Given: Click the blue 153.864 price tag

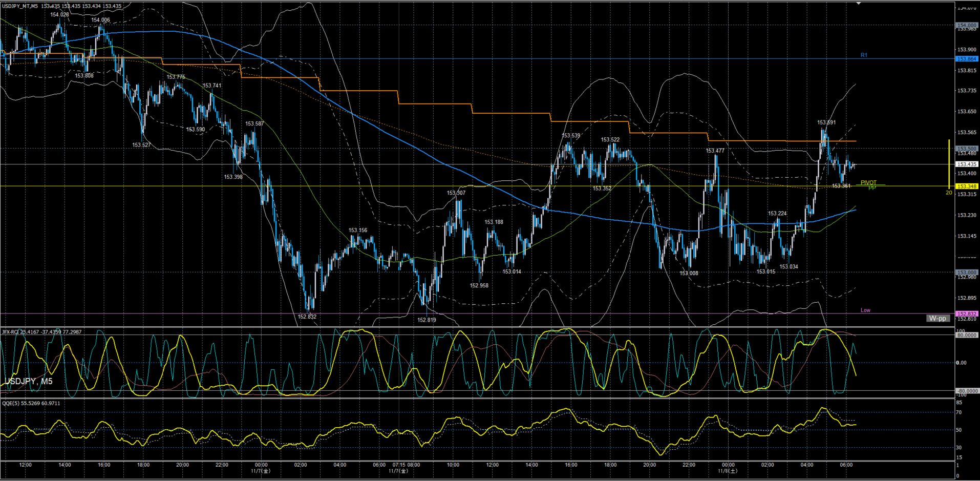Looking at the screenshot, I should click(x=967, y=59).
